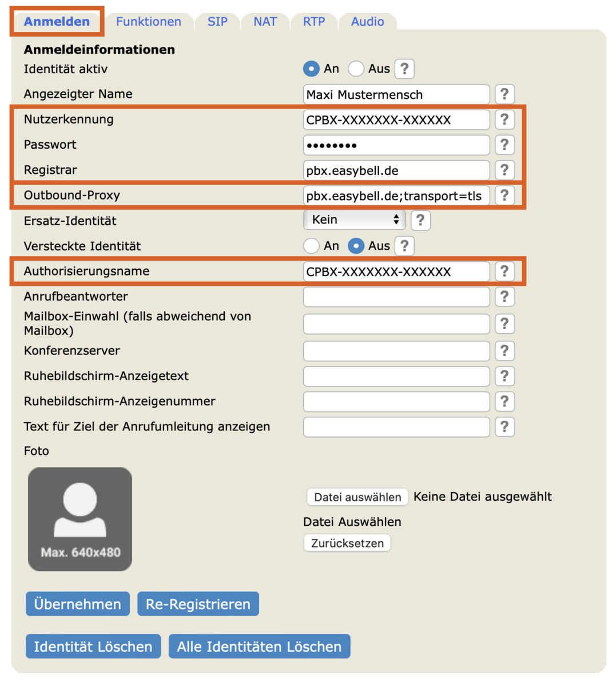Open help icon beside Konferenzserver field
The image size is (616, 686).
504,351
